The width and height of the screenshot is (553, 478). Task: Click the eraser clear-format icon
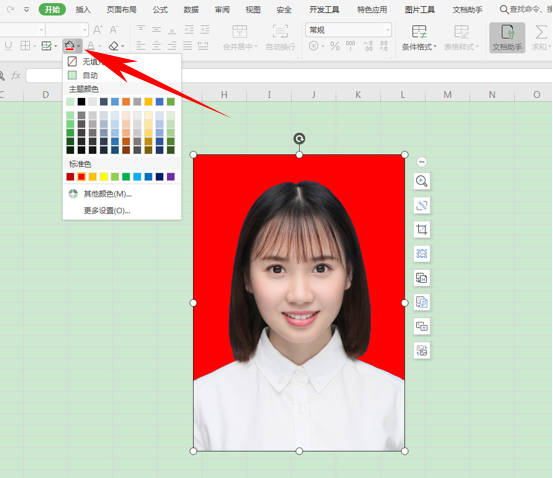pos(114,46)
